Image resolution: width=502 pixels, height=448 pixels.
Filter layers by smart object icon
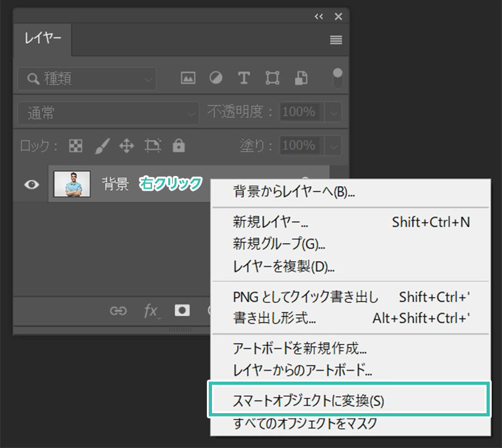[301, 78]
